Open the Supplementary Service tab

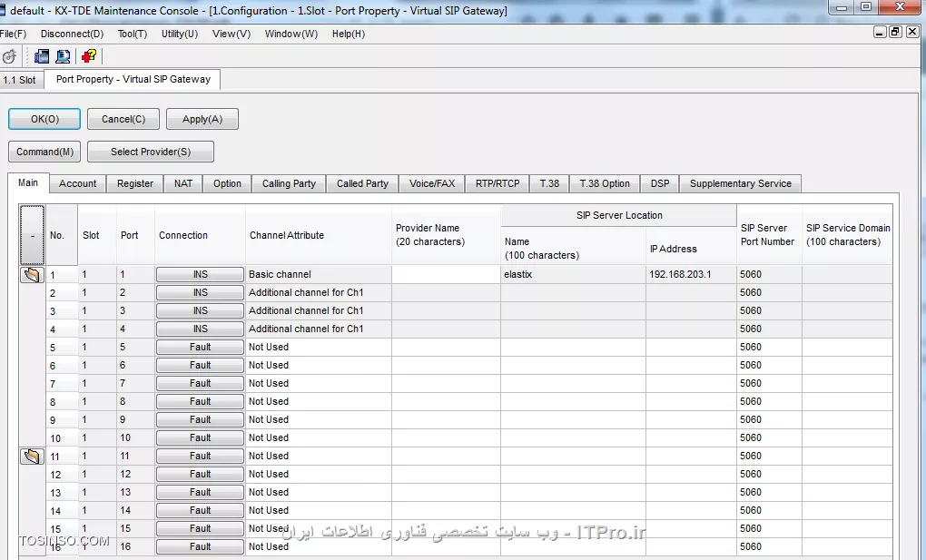pyautogui.click(x=741, y=183)
